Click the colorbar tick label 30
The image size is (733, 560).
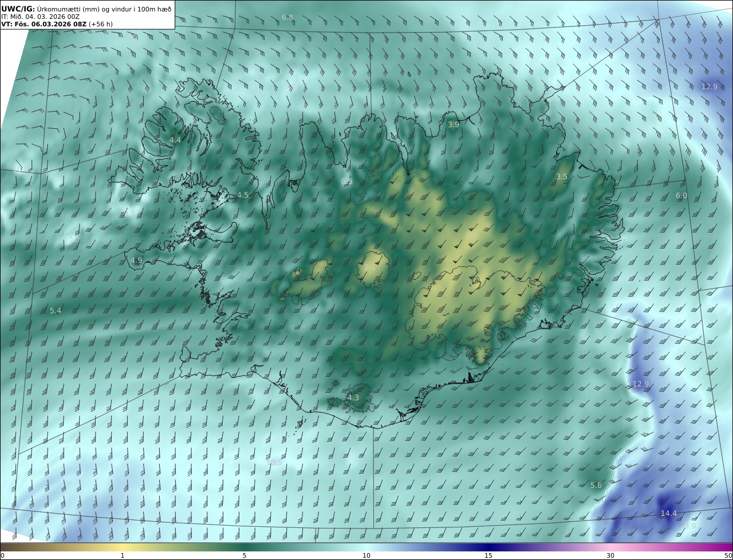(610, 555)
